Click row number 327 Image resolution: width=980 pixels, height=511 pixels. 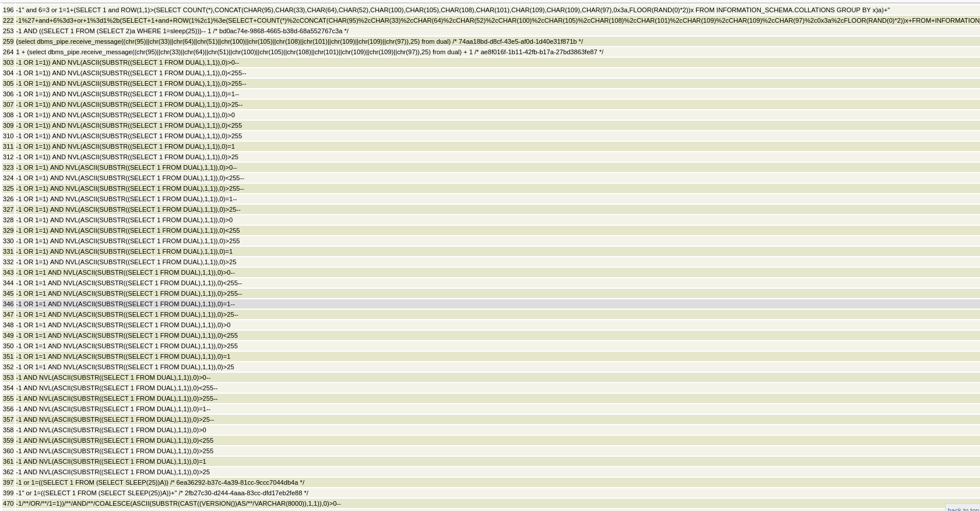coord(8,209)
